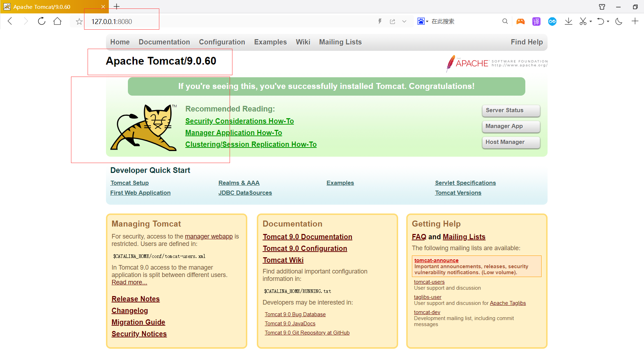Image resolution: width=644 pixels, height=349 pixels.
Task: Bookmark page with the star icon
Action: (x=79, y=22)
